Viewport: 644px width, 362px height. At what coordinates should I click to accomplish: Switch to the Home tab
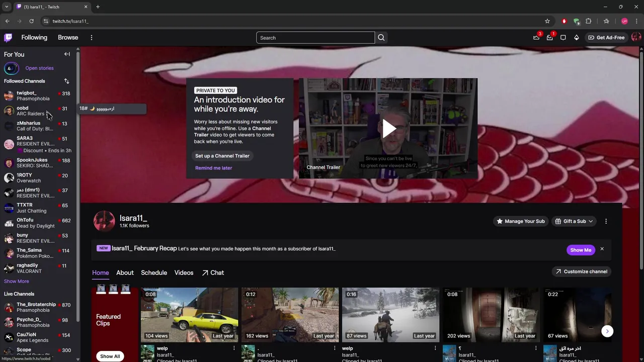100,273
